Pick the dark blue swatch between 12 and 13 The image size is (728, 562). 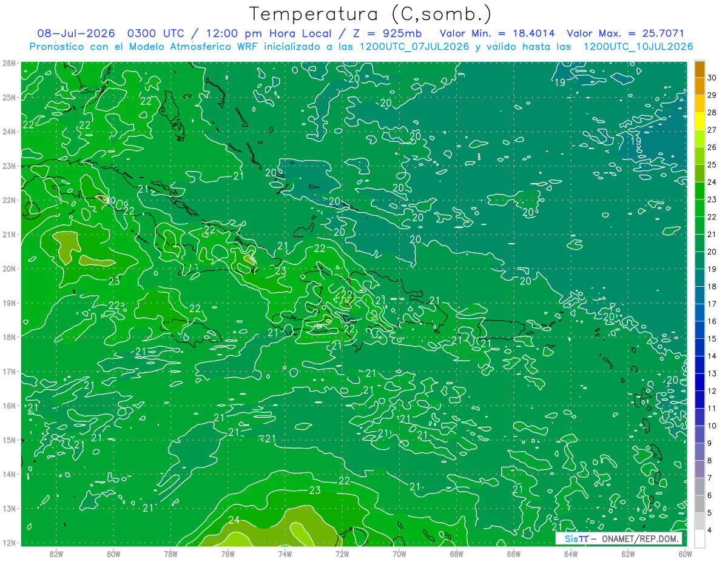[x=699, y=382]
